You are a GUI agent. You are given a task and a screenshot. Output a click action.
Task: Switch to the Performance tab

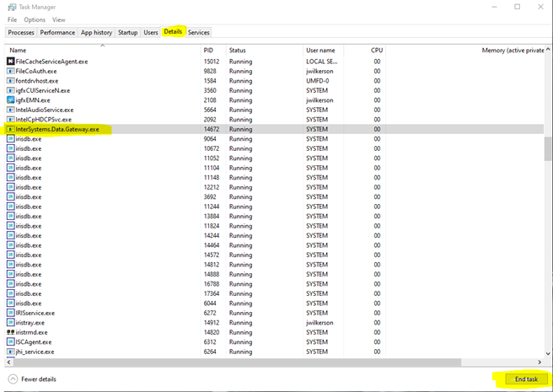coord(57,32)
